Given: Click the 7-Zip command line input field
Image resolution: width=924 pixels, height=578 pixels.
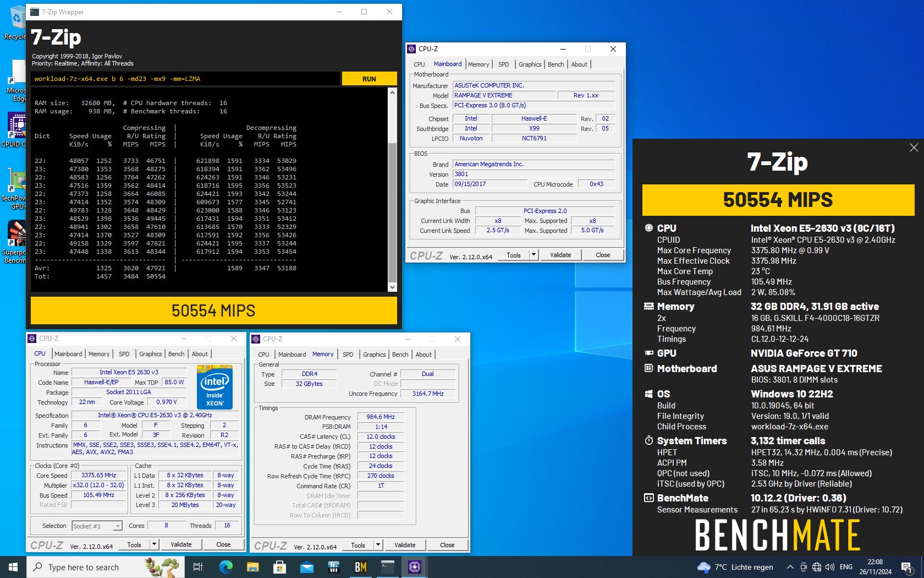Looking at the screenshot, I should (x=185, y=79).
